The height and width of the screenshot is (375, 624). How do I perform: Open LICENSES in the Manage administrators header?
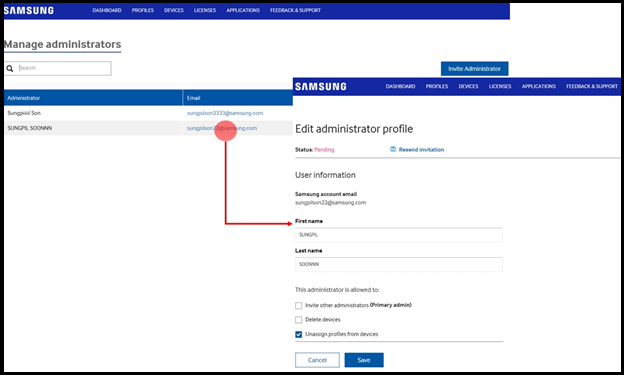click(x=205, y=10)
